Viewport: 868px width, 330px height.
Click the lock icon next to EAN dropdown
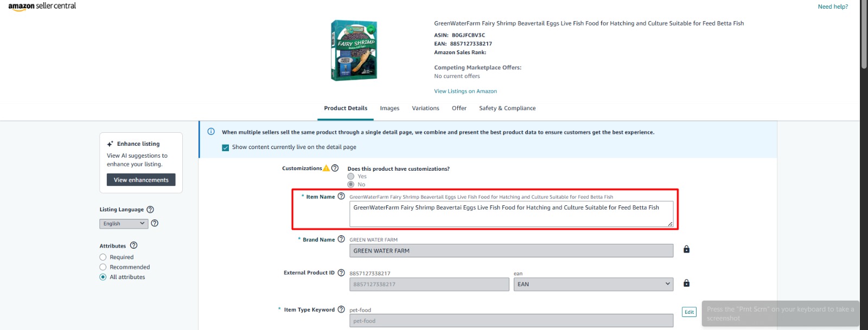point(686,283)
